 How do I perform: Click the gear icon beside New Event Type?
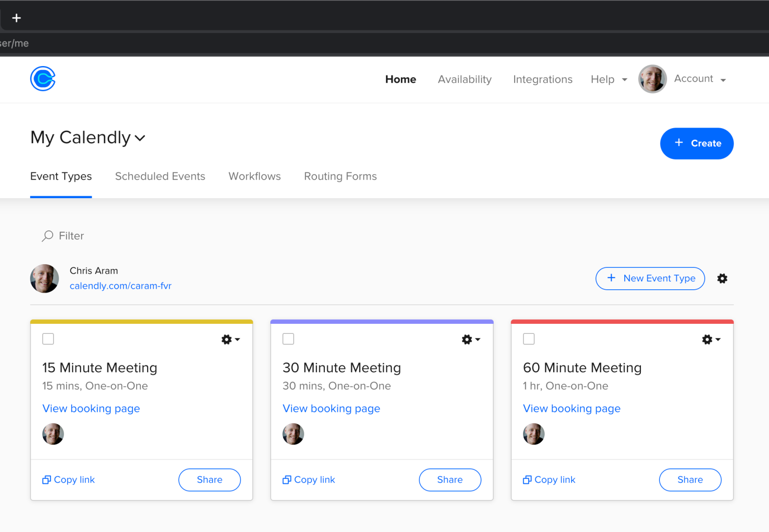(722, 279)
